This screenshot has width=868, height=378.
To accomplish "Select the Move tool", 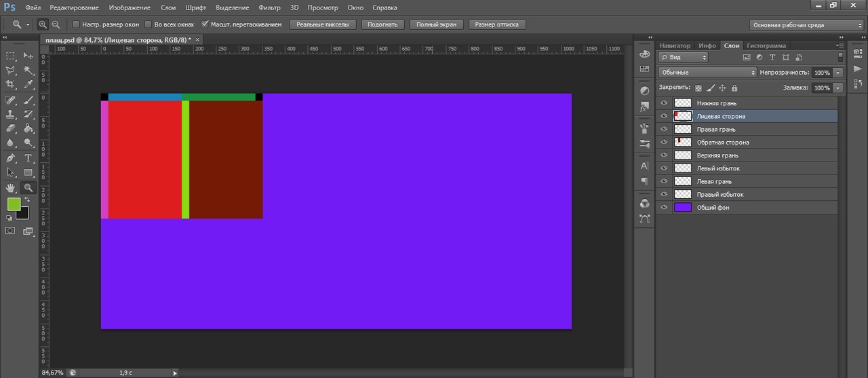I will click(x=28, y=56).
